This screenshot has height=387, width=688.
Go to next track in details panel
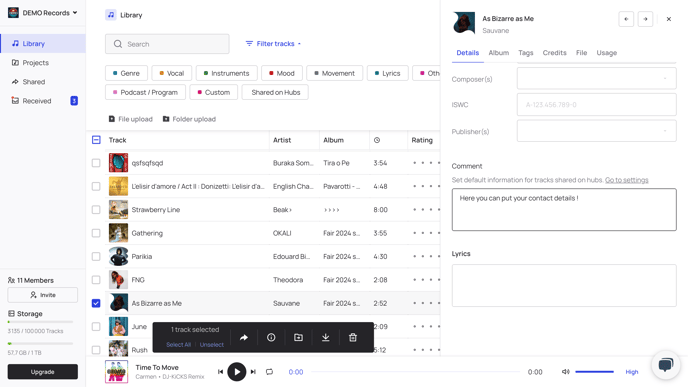[645, 19]
